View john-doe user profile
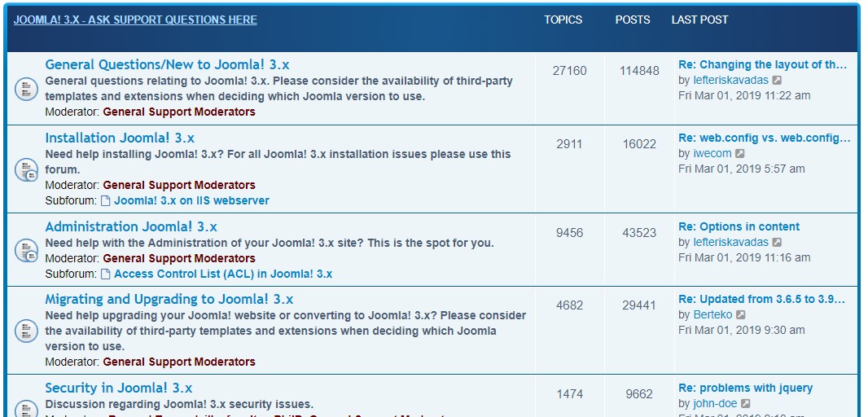 715,404
